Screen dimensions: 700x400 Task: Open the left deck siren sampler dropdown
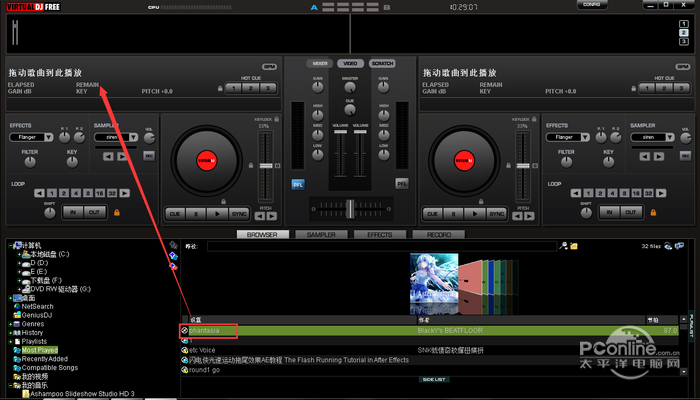coord(133,137)
